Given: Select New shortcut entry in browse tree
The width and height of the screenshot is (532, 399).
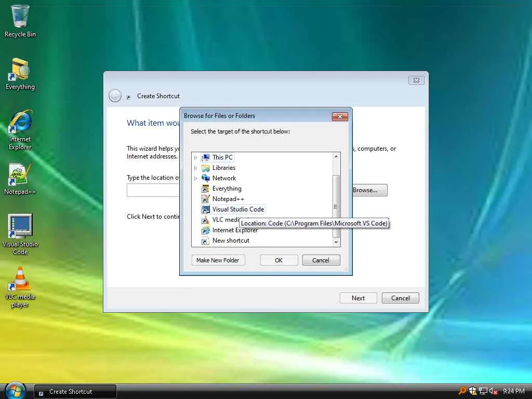Looking at the screenshot, I should tap(231, 241).
